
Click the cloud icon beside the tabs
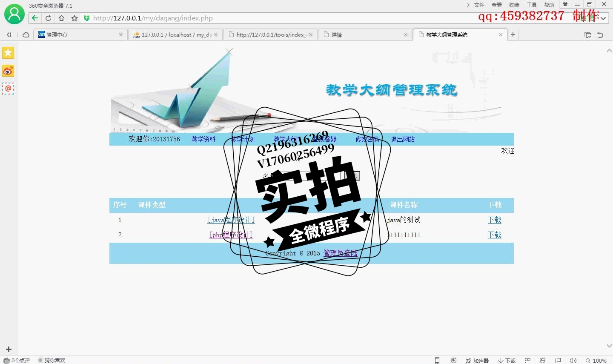[x=26, y=34]
